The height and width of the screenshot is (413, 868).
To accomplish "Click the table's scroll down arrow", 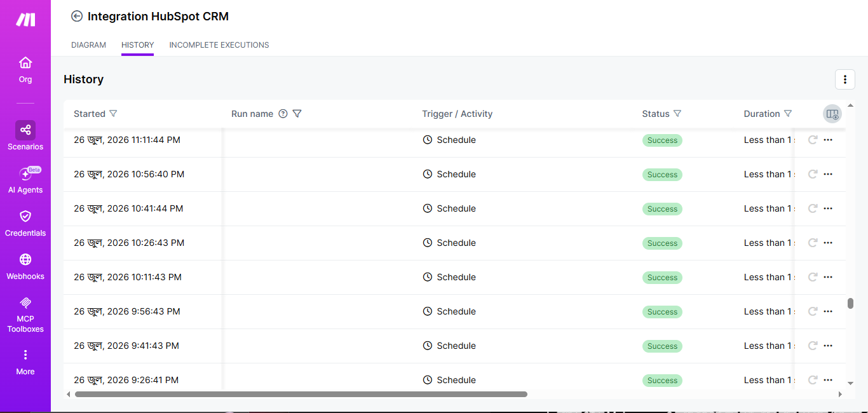I will pos(850,384).
